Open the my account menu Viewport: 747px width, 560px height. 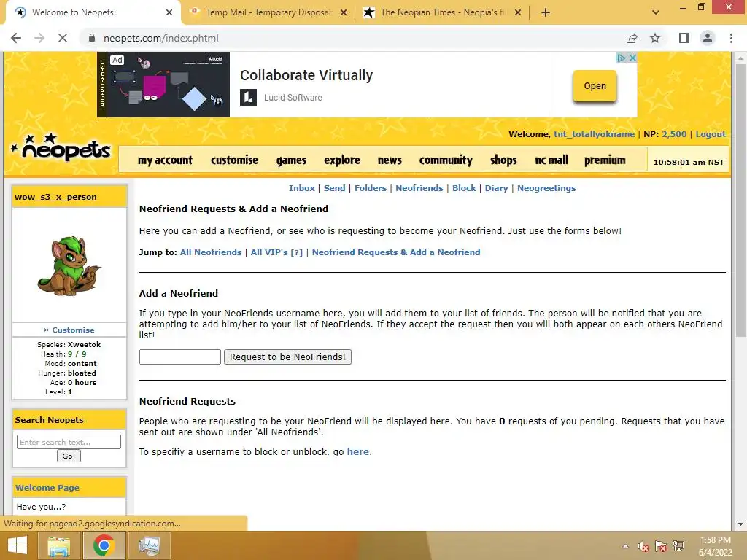(x=165, y=160)
